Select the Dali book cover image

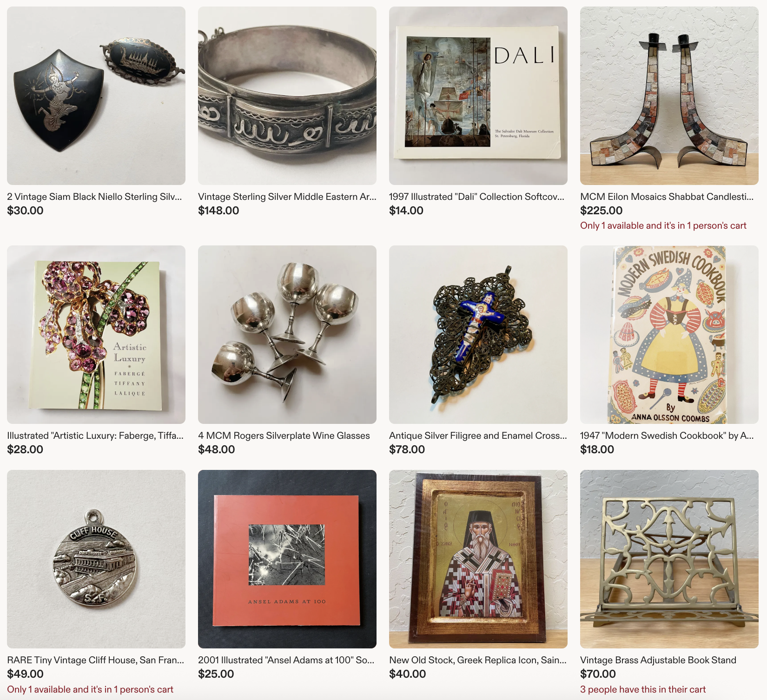click(478, 96)
